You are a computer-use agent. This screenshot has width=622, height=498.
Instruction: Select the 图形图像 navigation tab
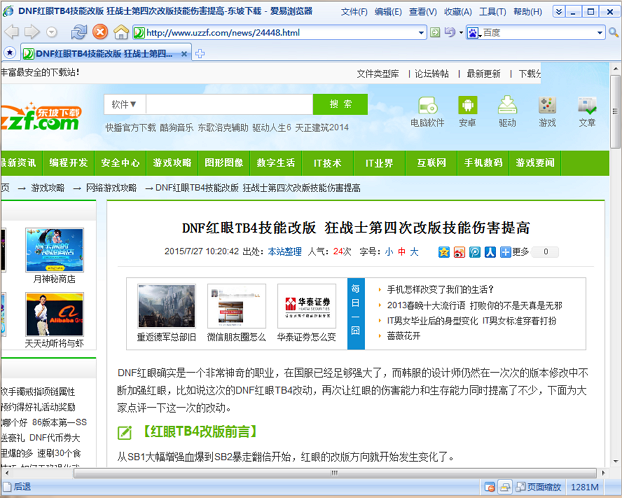(224, 163)
